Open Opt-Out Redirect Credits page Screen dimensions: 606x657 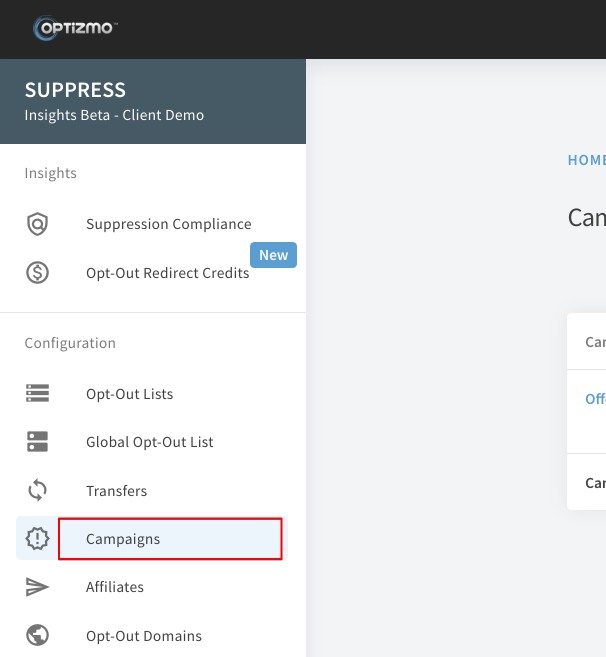click(x=168, y=273)
